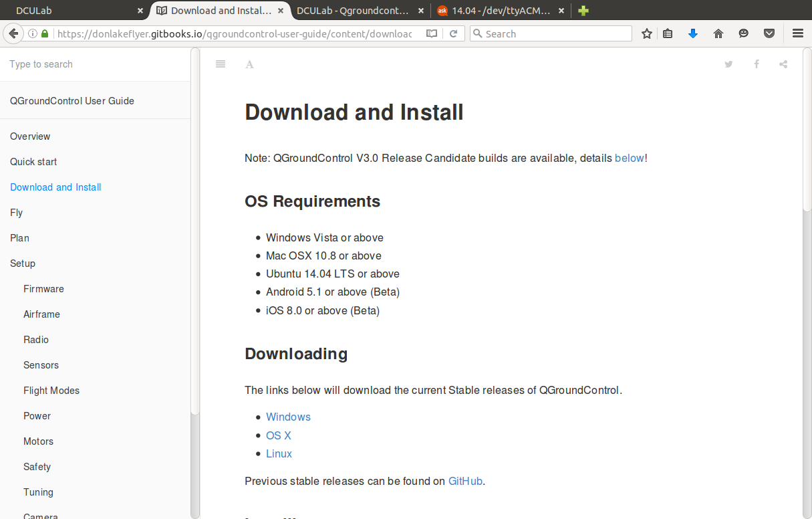Bookmark this page with the star icon

(646, 33)
